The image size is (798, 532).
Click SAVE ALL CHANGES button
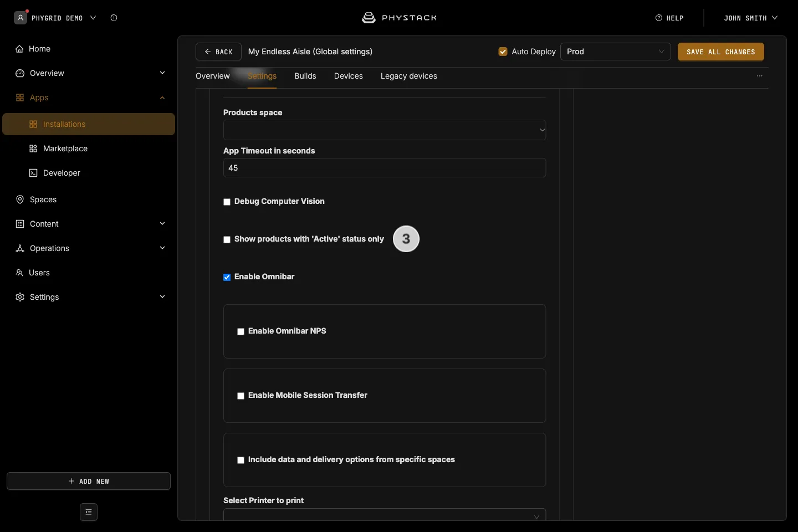click(720, 52)
